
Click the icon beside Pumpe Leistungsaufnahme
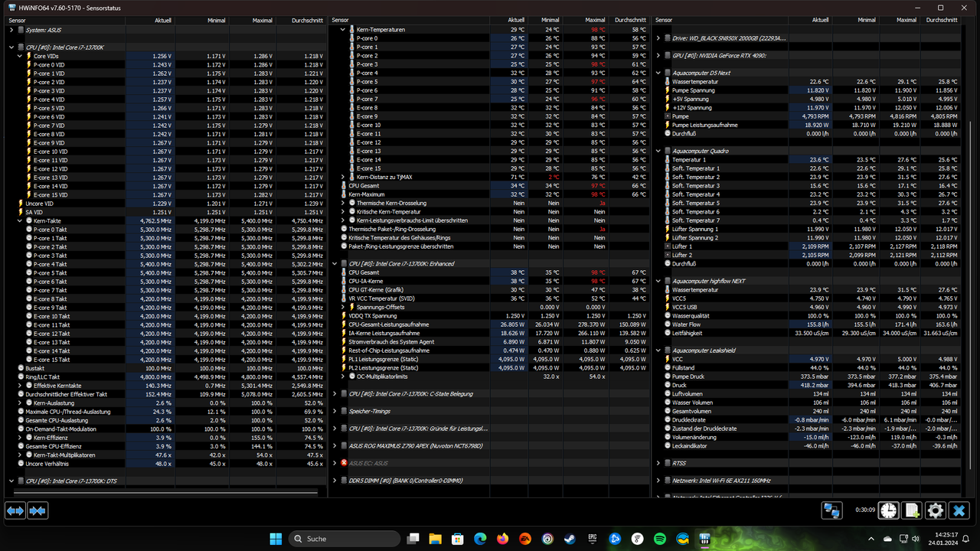coord(668,125)
